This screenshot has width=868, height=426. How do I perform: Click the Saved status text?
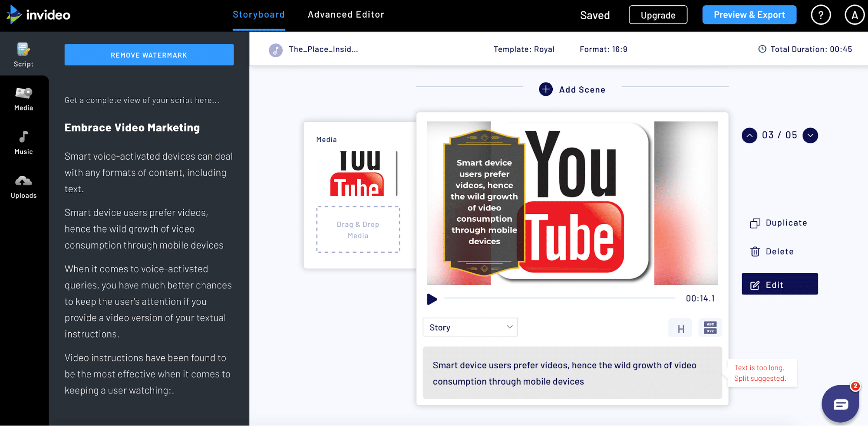click(x=595, y=15)
